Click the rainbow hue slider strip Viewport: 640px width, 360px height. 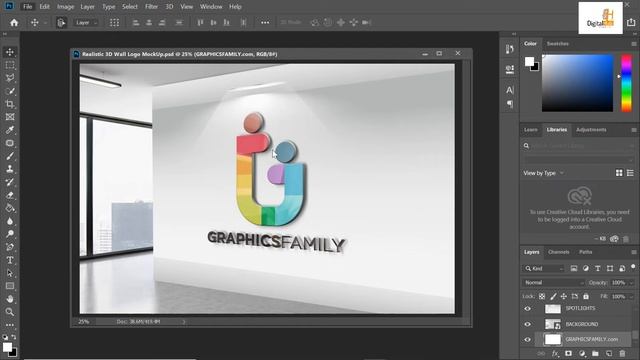(626, 83)
